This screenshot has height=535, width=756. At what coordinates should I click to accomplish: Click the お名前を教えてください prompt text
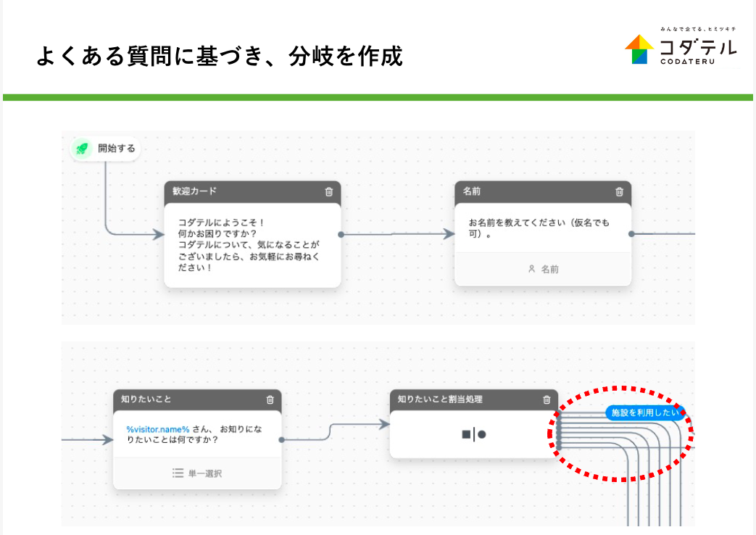pyautogui.click(x=539, y=228)
